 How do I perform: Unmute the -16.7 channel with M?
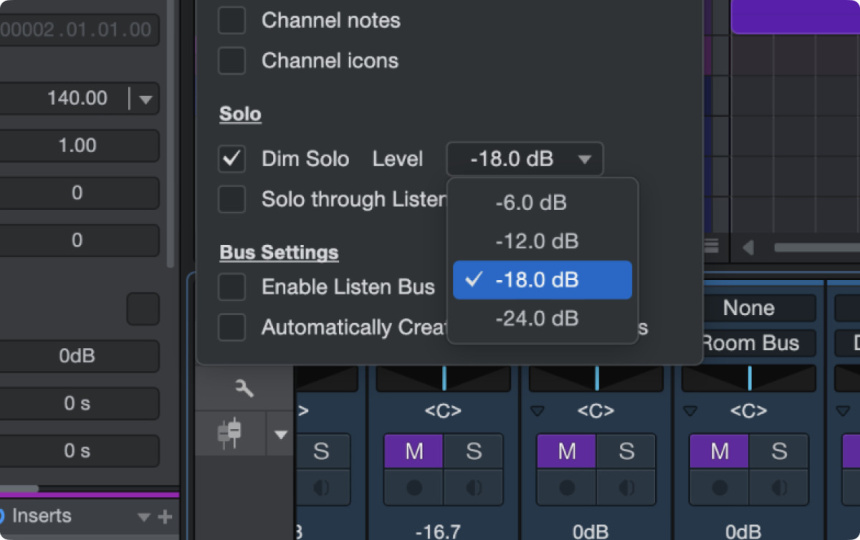pyautogui.click(x=414, y=451)
